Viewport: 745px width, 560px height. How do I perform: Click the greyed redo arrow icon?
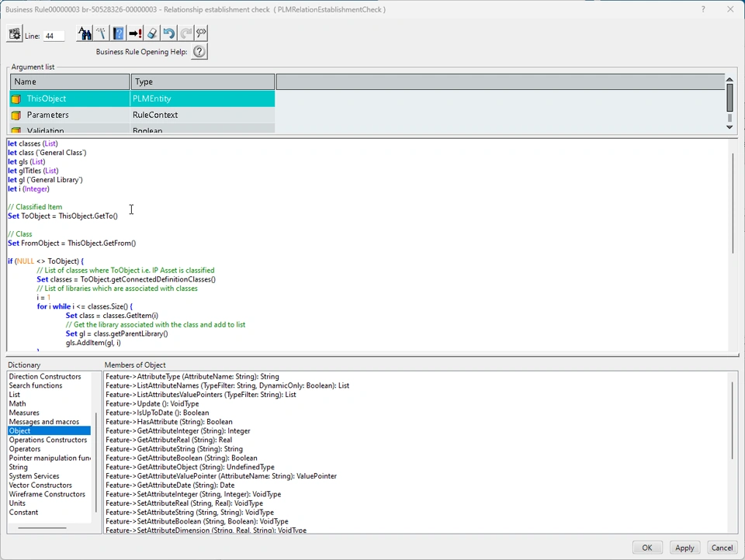(185, 33)
